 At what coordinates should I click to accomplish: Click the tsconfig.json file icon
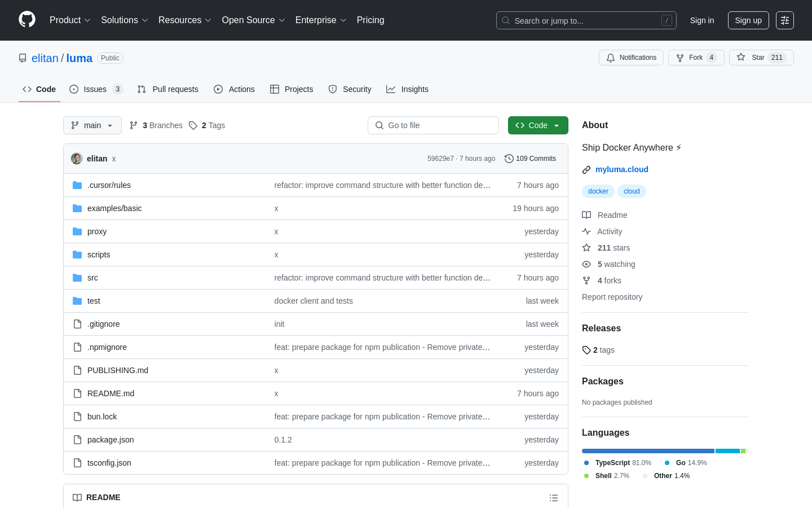(77, 463)
